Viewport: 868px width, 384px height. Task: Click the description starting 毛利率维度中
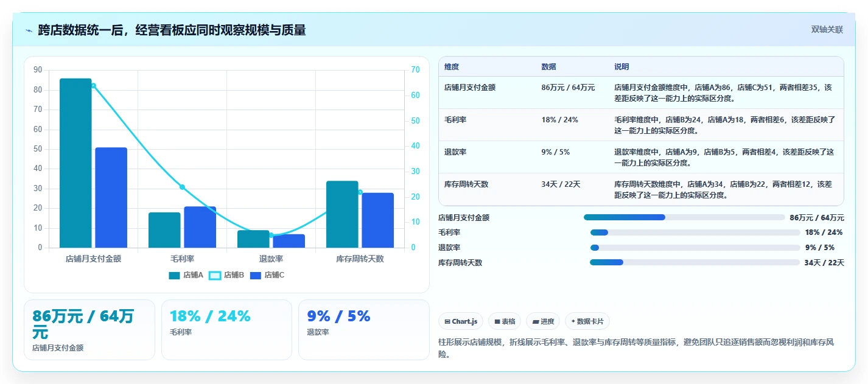[725, 125]
